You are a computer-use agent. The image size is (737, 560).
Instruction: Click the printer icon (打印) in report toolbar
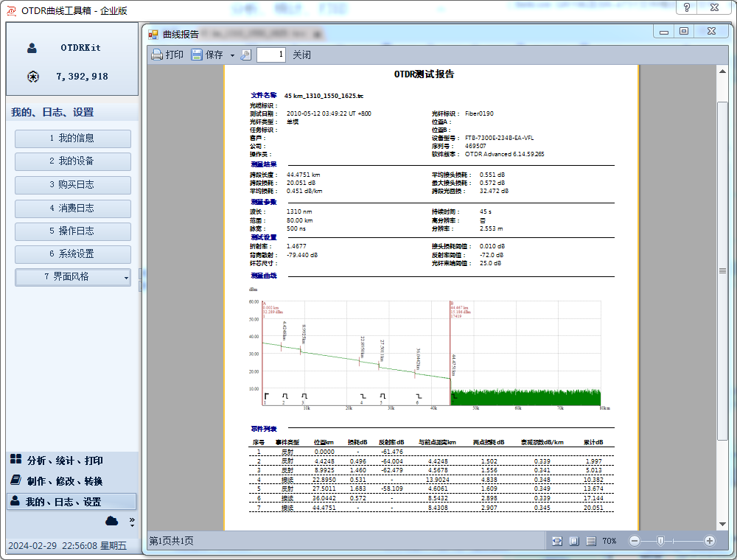tap(157, 55)
